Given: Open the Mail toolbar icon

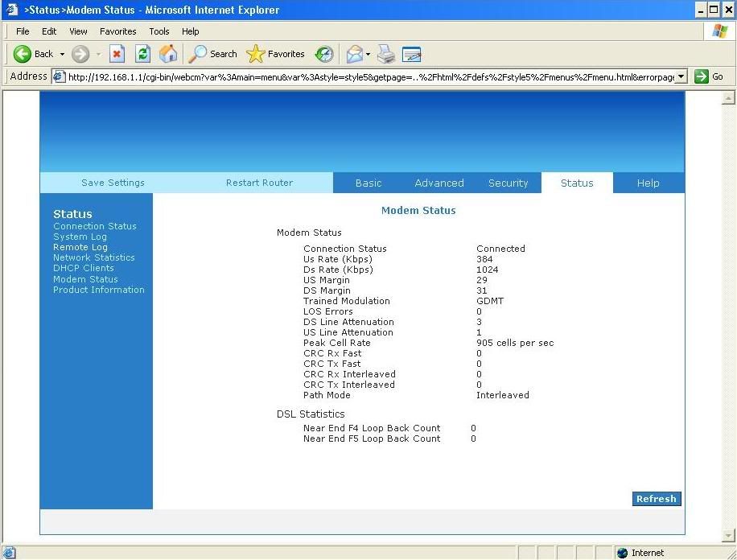Looking at the screenshot, I should (354, 54).
